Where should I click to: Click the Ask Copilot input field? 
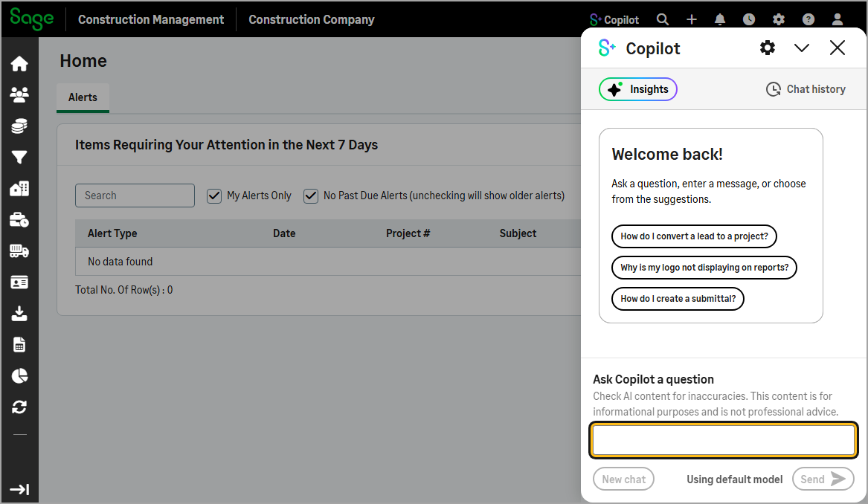click(x=723, y=439)
